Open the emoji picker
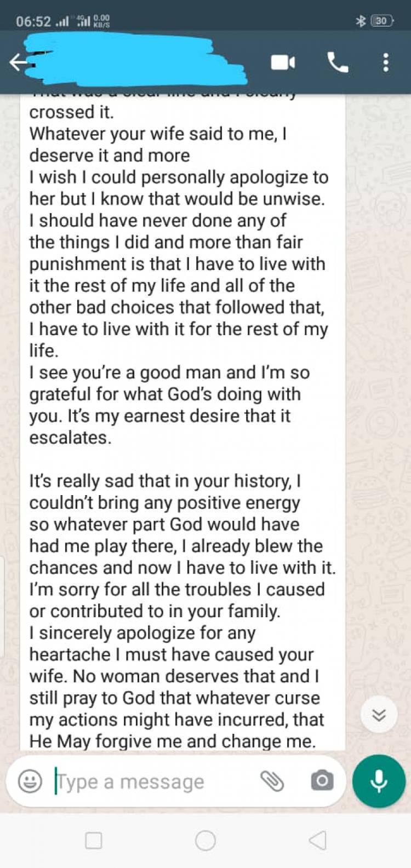Screen dimensions: 411x868 30,781
